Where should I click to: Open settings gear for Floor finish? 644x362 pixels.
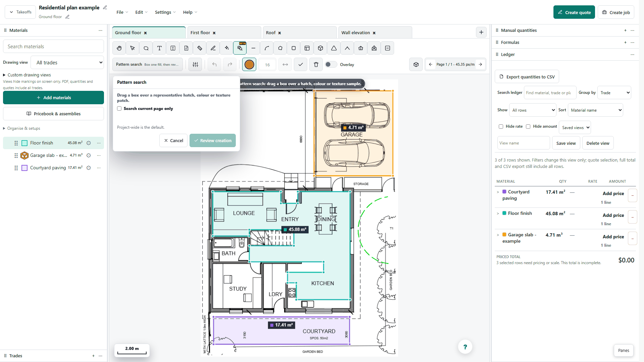[89, 143]
